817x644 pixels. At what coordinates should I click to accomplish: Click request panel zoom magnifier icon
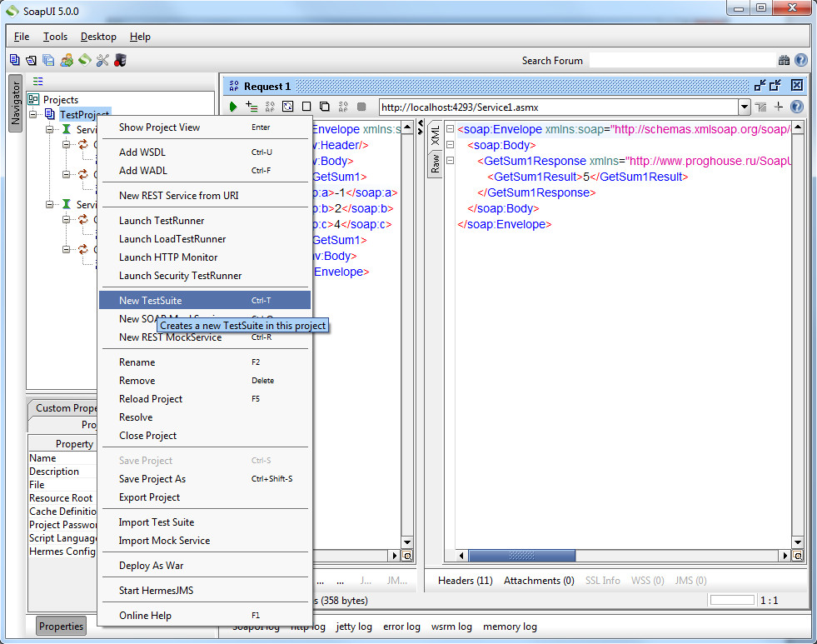point(407,556)
